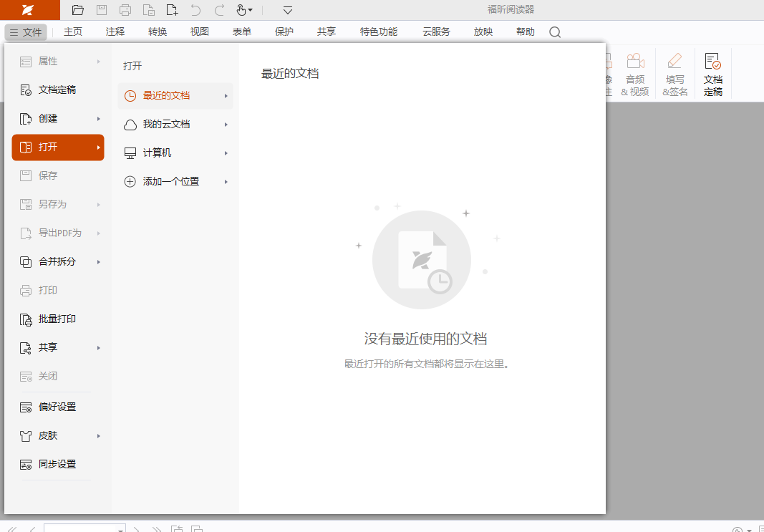Screen dimensions: 764x532
Task: Click the new document icon in quick access toolbar
Action: pos(172,10)
